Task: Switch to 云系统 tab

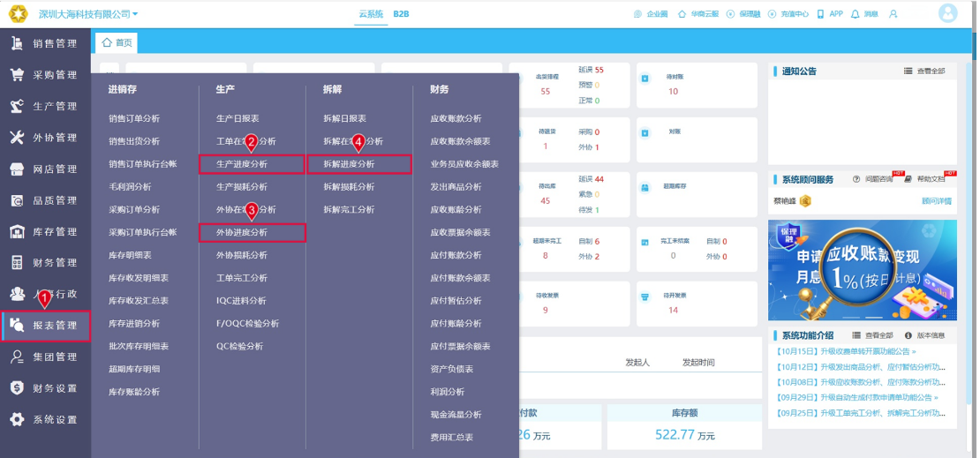Action: click(371, 14)
